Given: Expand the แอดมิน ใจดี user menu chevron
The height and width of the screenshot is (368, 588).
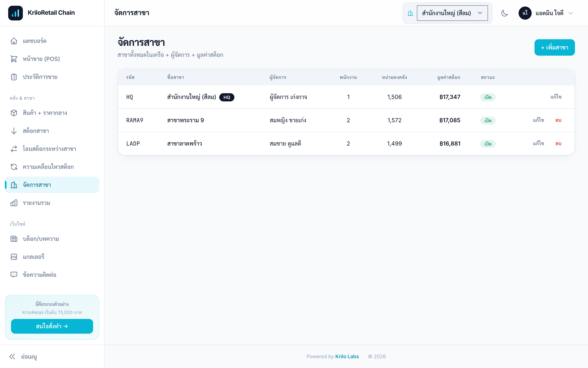Looking at the screenshot, I should pos(571,13).
